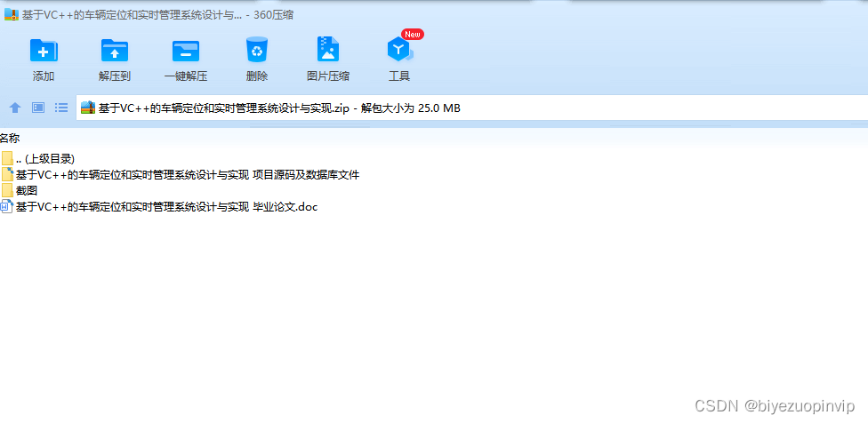
Task: Select the '.. (上级目录)' row text
Action: point(45,159)
